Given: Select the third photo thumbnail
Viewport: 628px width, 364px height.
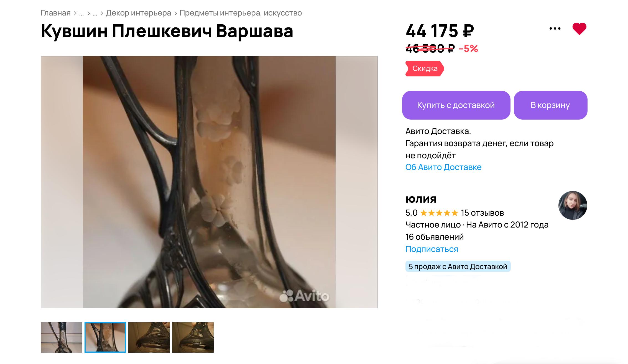Looking at the screenshot, I should pos(149,337).
